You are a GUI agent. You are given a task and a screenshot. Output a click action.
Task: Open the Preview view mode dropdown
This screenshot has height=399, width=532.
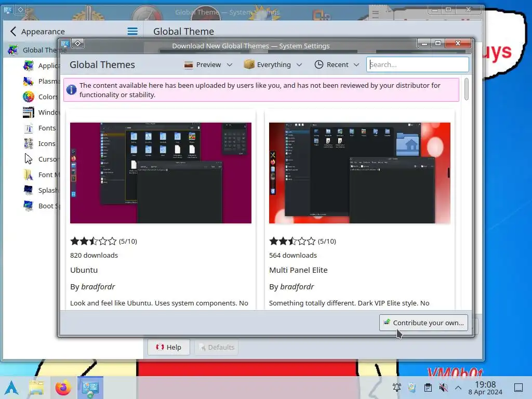208,64
